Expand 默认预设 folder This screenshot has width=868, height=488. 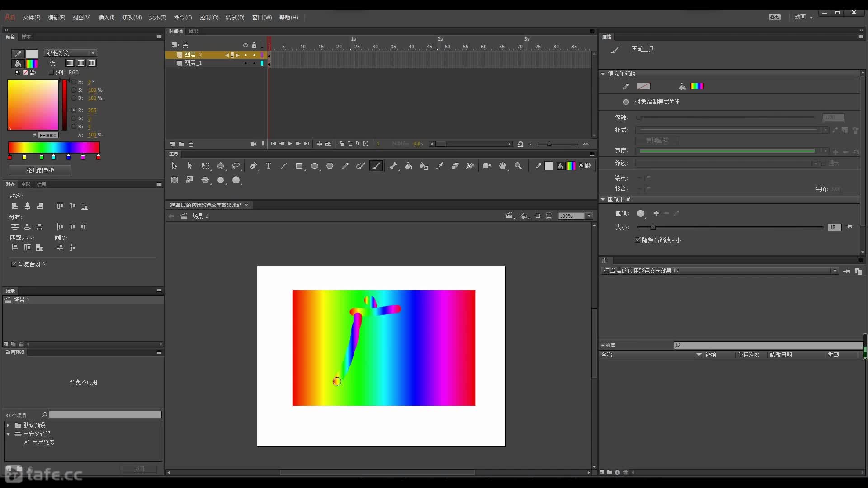(x=8, y=425)
